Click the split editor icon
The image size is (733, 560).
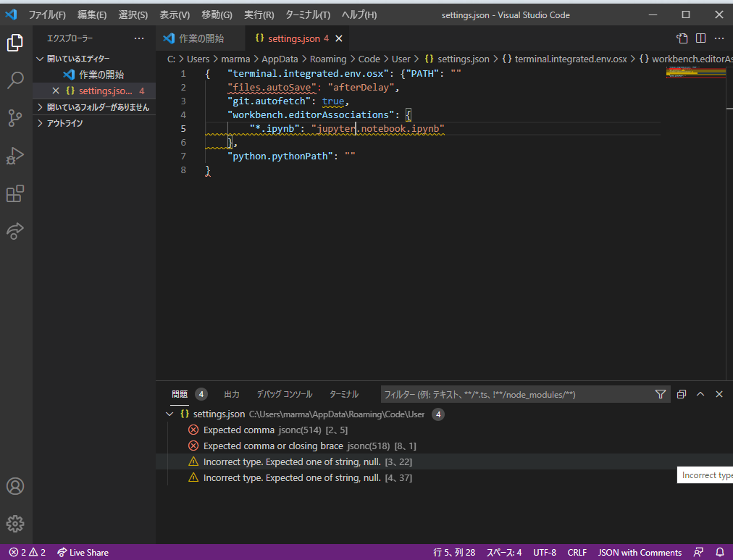pos(700,38)
